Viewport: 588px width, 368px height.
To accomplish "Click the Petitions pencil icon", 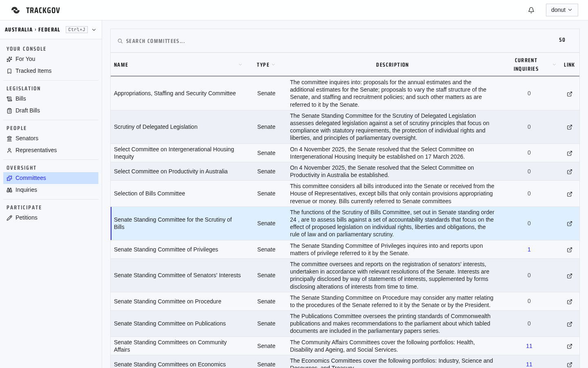I will [9, 218].
